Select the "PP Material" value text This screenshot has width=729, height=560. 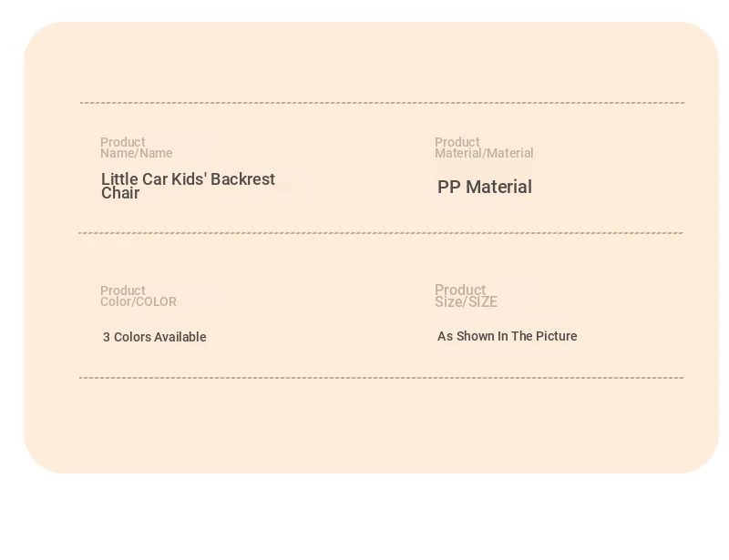tap(484, 187)
